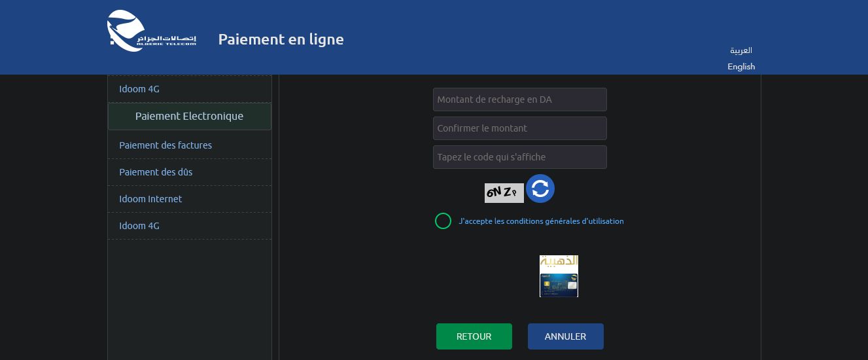This screenshot has height=360, width=868.
Task: Focus the Confirmer le montant field
Action: click(520, 128)
